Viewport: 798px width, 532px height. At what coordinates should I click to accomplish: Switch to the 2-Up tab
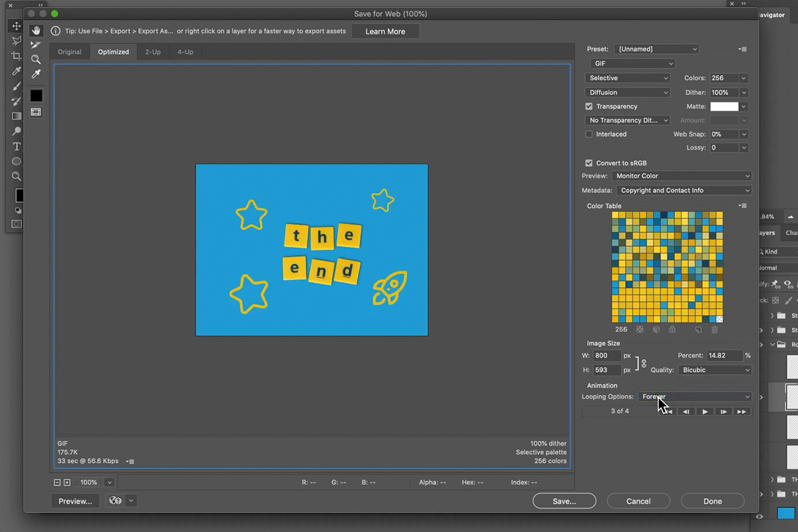tap(152, 51)
